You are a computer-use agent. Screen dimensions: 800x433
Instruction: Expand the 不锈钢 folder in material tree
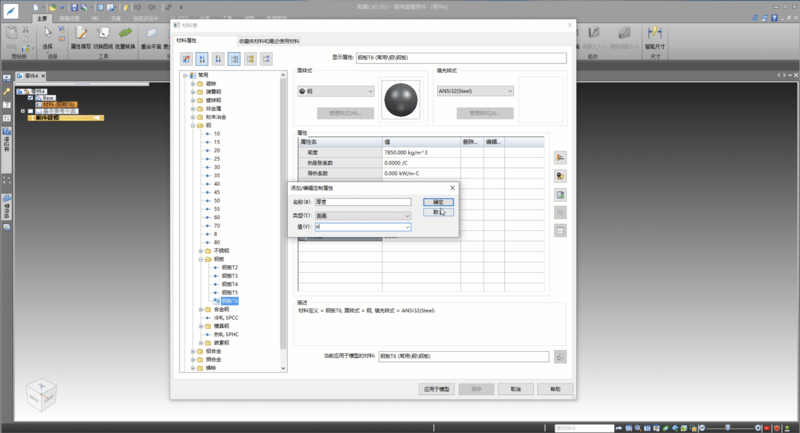[x=200, y=250]
